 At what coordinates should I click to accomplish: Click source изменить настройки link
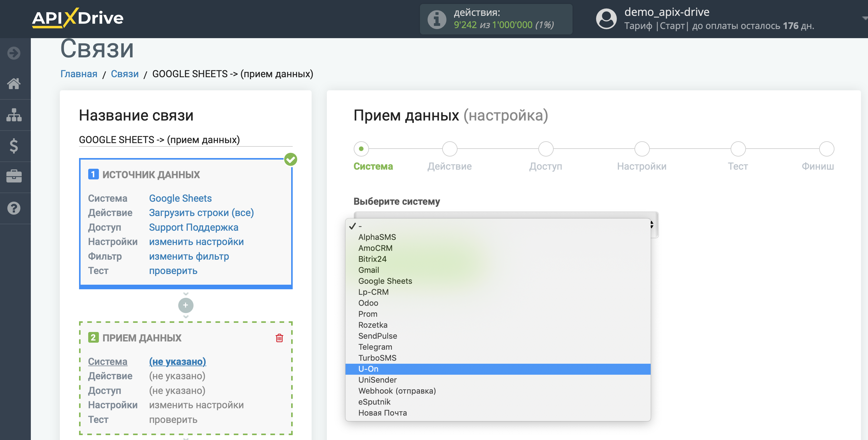[x=197, y=242]
